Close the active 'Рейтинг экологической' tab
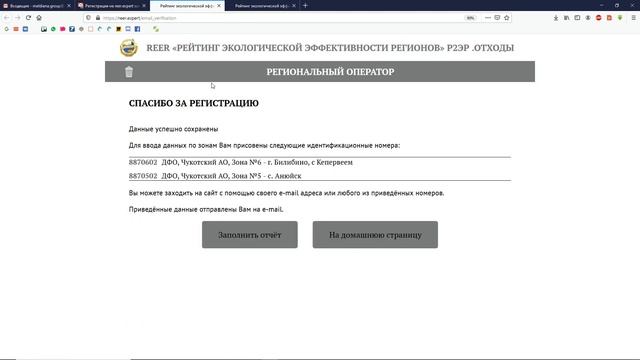The width and height of the screenshot is (640, 360). pos(219,6)
